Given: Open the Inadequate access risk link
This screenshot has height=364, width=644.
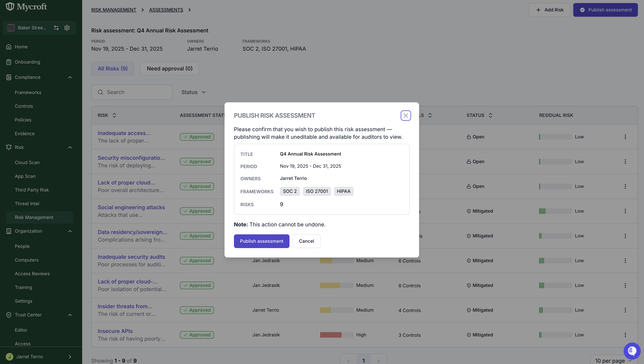Looking at the screenshot, I should (x=124, y=133).
